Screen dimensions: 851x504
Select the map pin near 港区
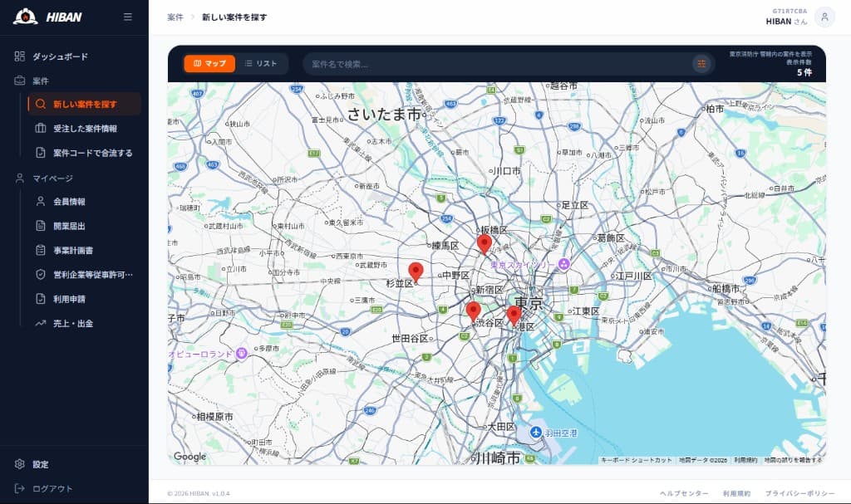point(514,316)
